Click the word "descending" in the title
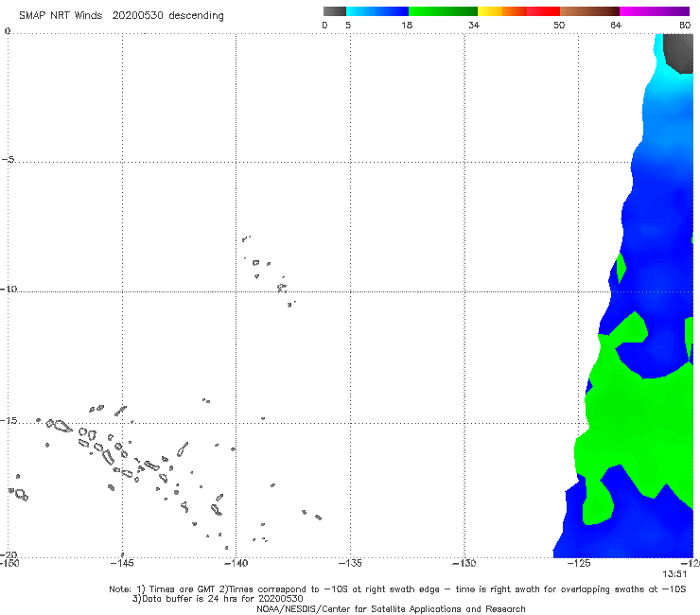700x615 pixels. (x=197, y=16)
